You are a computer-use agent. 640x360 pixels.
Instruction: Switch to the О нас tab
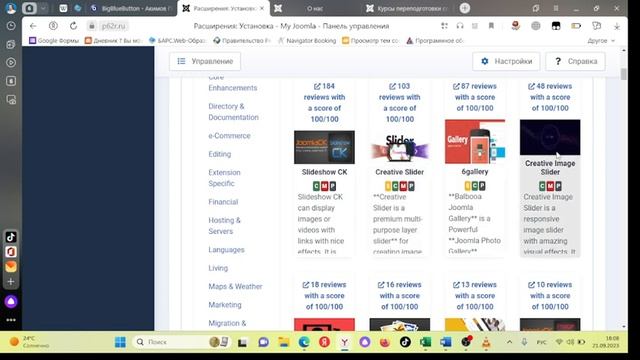(x=314, y=8)
